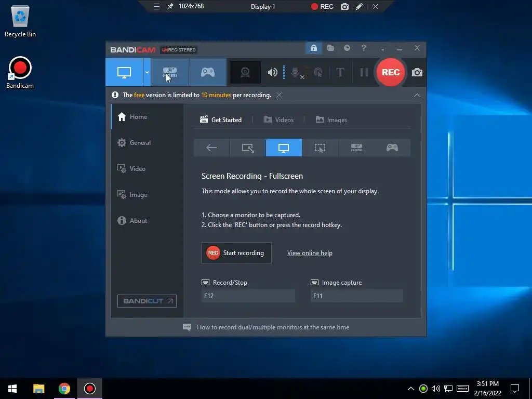This screenshot has width=532, height=399.
Task: Select fullscreen monitor mode icon in Get Started
Action: (284, 148)
